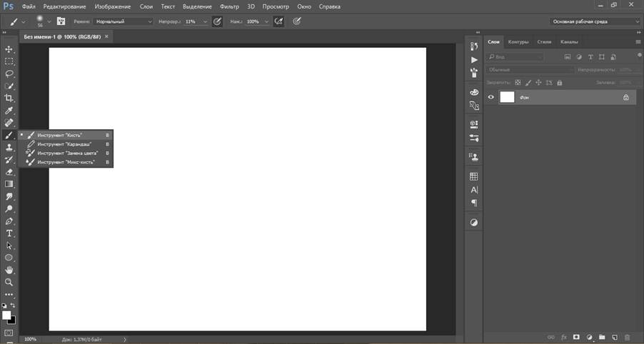Open the Редактирование menu
644x344 pixels.
click(x=64, y=6)
